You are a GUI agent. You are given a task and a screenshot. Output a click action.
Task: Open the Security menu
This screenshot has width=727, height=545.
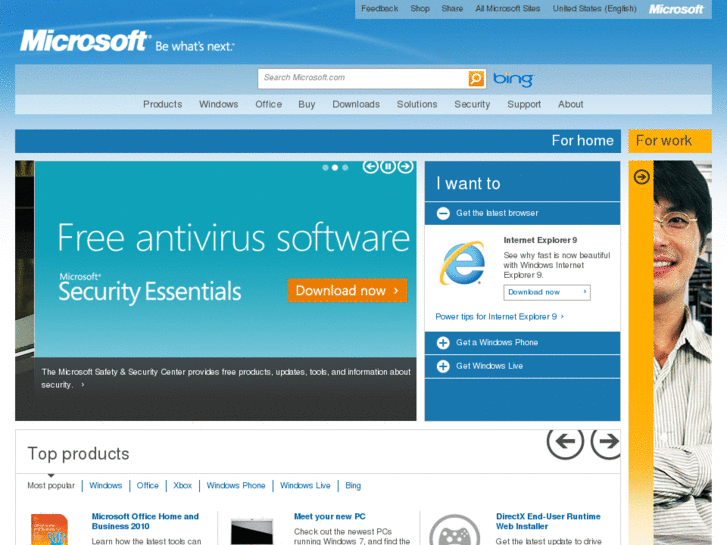click(x=472, y=104)
